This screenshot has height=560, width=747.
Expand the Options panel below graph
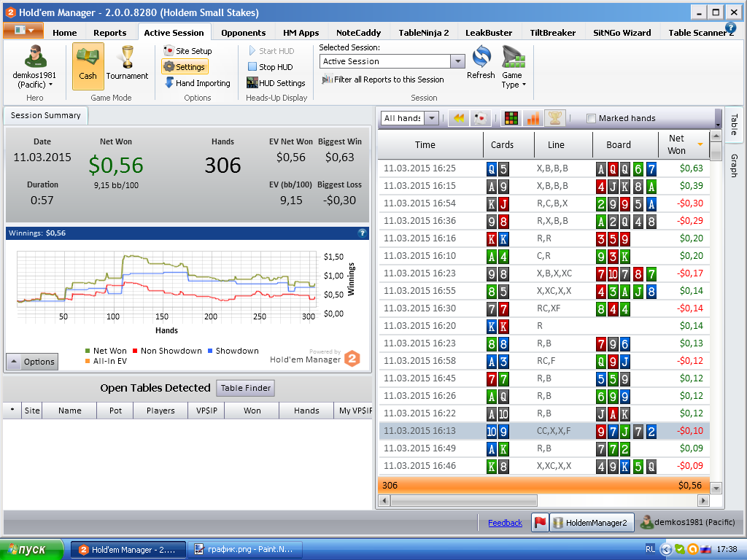tap(32, 362)
